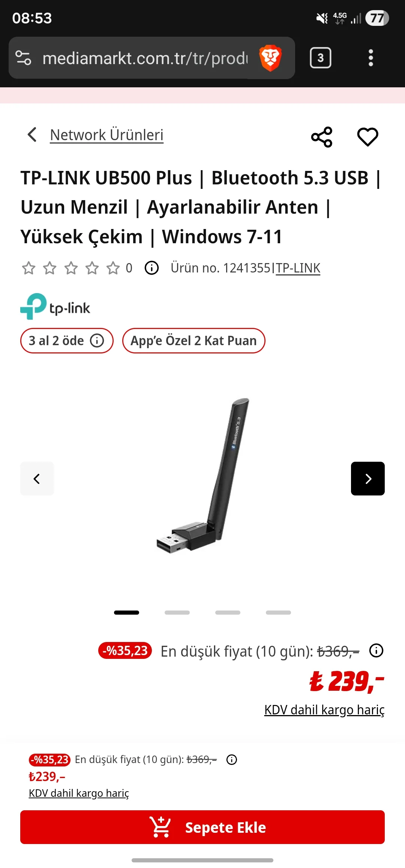Open browser tabs switcher showing 3
This screenshot has height=868, width=405.
pos(321,58)
